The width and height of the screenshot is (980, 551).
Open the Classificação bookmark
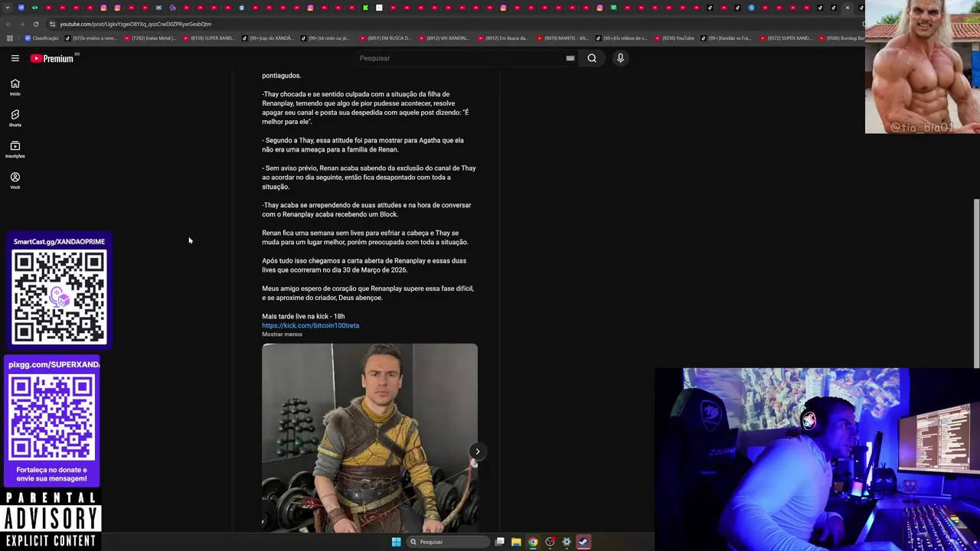pyautogui.click(x=41, y=37)
